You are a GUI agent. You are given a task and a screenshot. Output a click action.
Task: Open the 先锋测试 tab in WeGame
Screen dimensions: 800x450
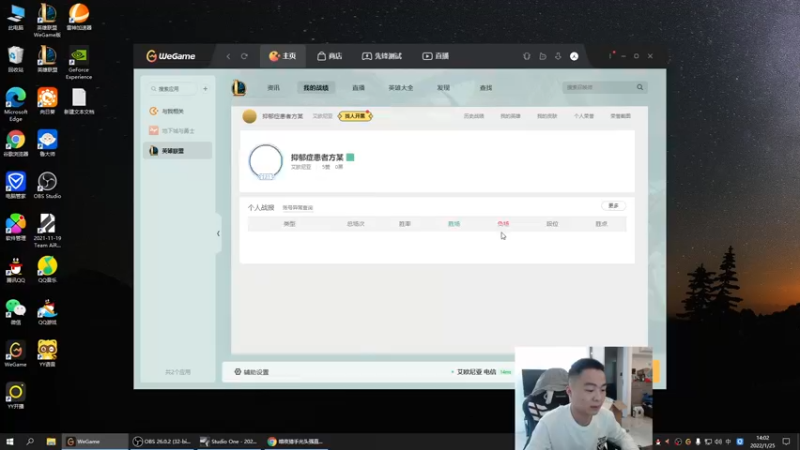[x=382, y=56]
